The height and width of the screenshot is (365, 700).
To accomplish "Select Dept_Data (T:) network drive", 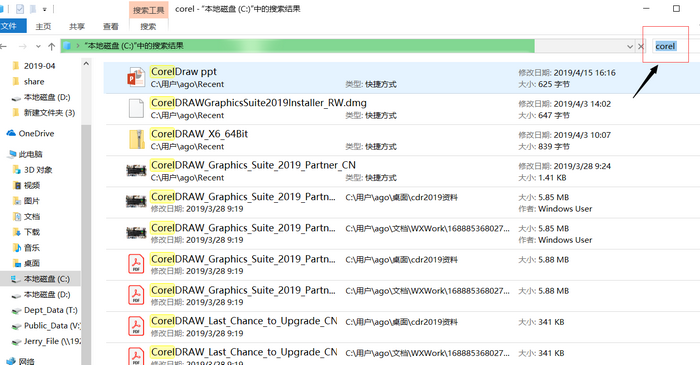I will pos(50,310).
